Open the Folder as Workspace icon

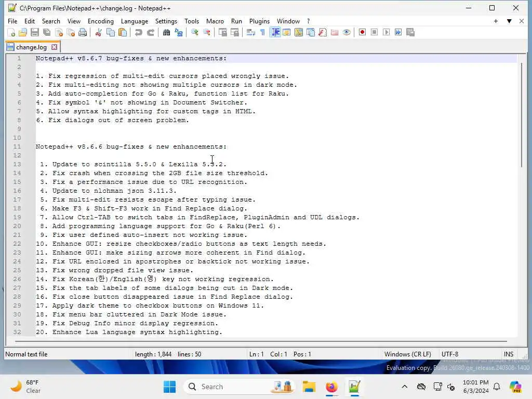pos(335,33)
